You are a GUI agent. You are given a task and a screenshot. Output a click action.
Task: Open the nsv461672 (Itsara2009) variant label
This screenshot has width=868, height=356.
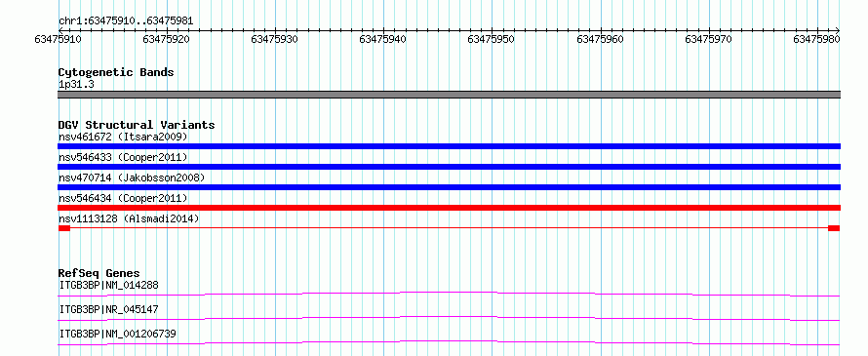pyautogui.click(x=123, y=137)
